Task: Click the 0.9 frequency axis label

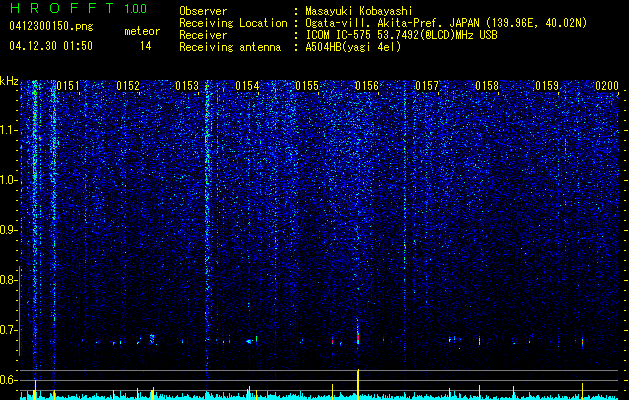Action: [x=8, y=230]
